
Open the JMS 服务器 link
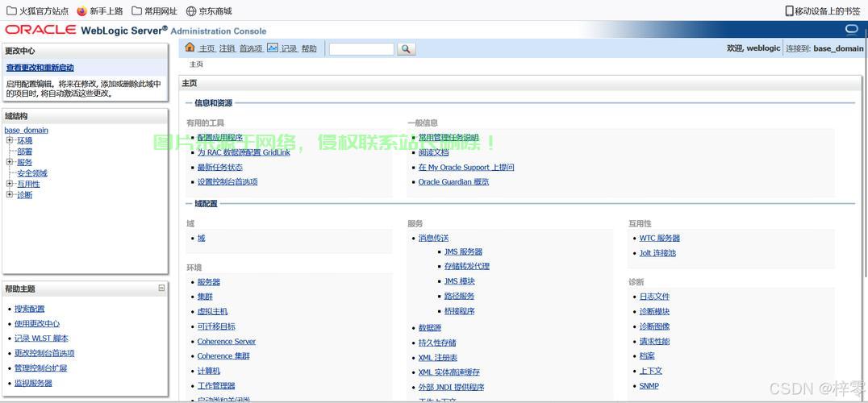(x=463, y=251)
